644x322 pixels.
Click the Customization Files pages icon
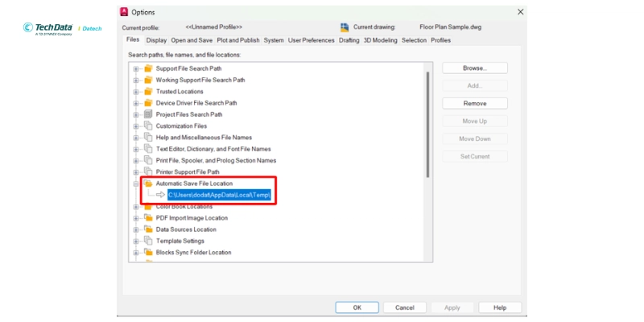click(x=148, y=126)
